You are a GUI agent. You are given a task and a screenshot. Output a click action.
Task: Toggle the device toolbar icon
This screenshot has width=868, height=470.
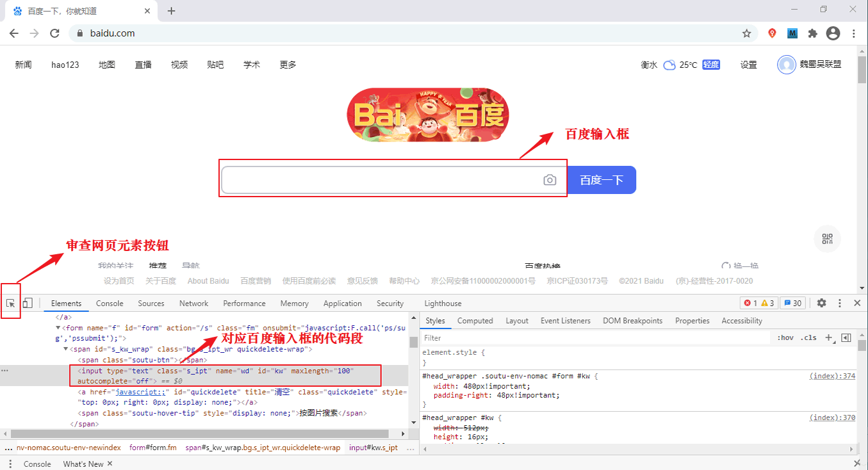[x=27, y=304]
